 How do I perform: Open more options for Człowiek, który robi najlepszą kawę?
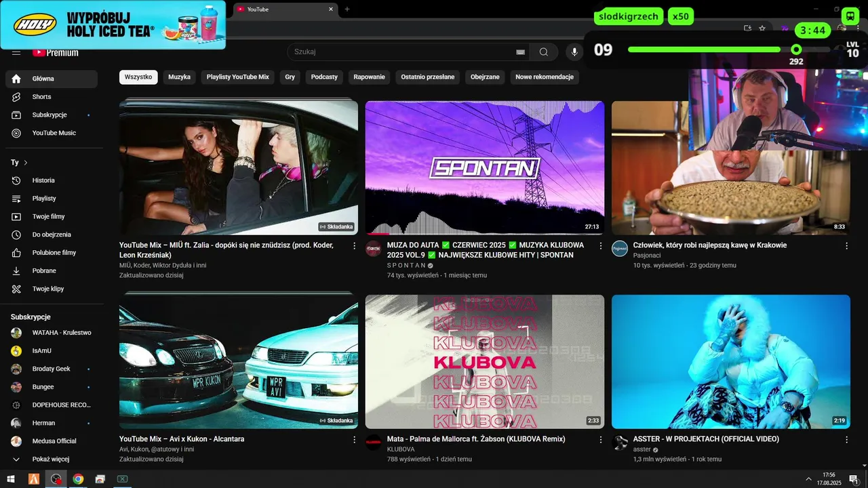[846, 246]
